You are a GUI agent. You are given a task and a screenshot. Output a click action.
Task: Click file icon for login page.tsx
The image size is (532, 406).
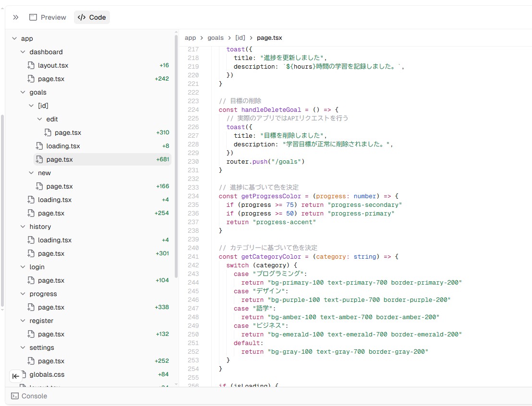point(31,280)
